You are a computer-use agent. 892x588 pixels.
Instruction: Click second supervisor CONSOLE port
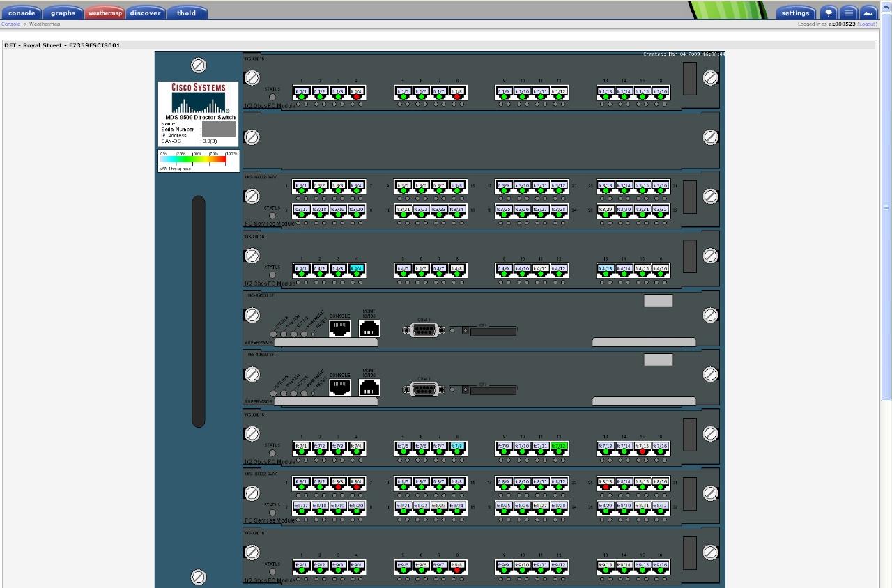339,387
